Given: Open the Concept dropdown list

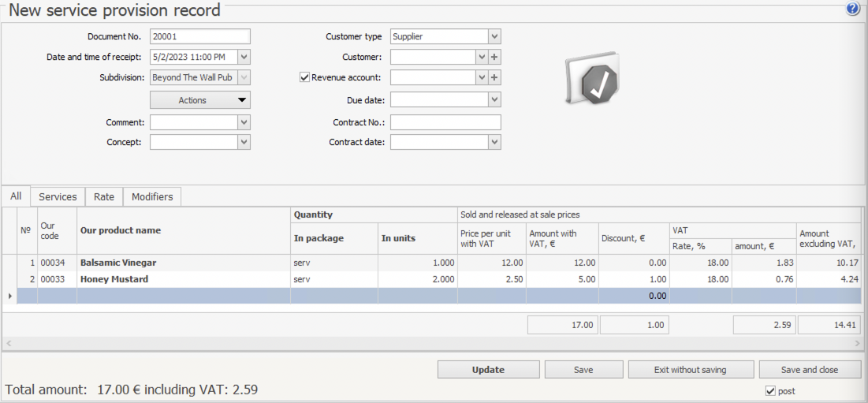Looking at the screenshot, I should pos(244,142).
